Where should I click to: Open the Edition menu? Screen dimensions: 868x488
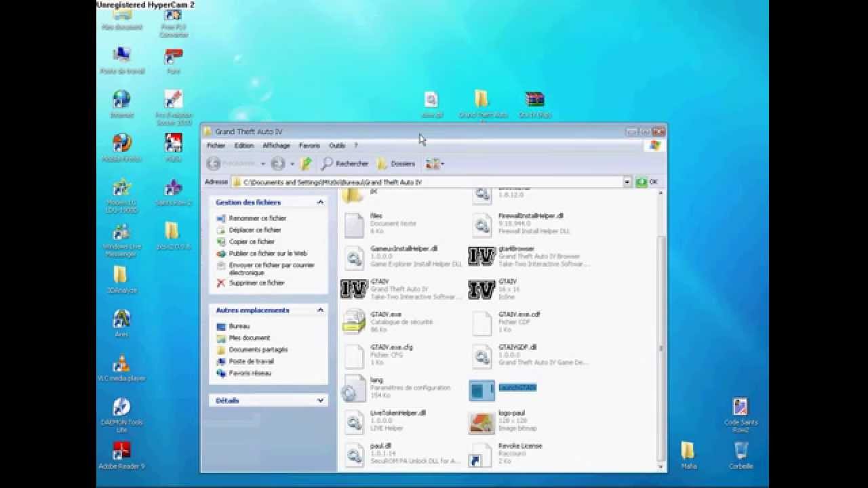click(x=244, y=146)
